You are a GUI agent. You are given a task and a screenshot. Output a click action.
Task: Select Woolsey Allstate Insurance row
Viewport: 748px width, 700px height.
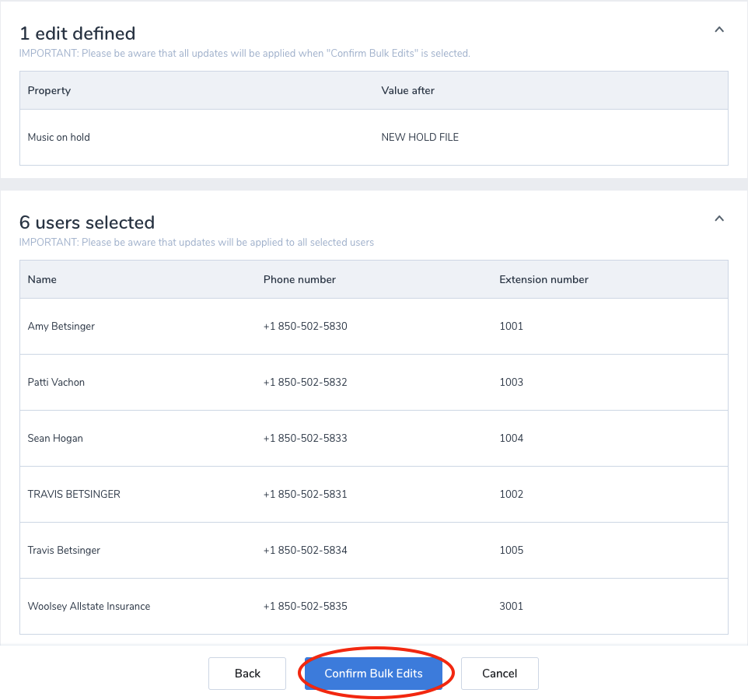pos(89,607)
